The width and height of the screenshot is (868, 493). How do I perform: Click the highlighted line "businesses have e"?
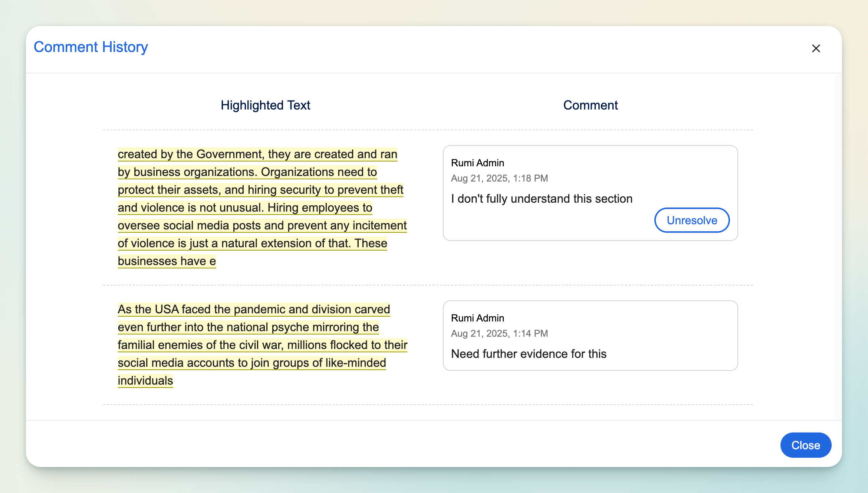tap(167, 261)
